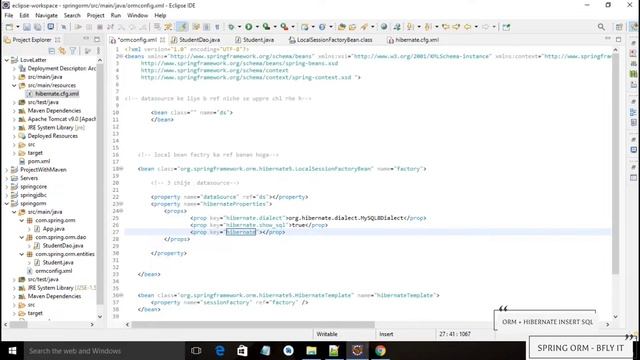Maximize the Project Explorer panel
The image size is (640, 360).
pyautogui.click(x=97, y=40)
